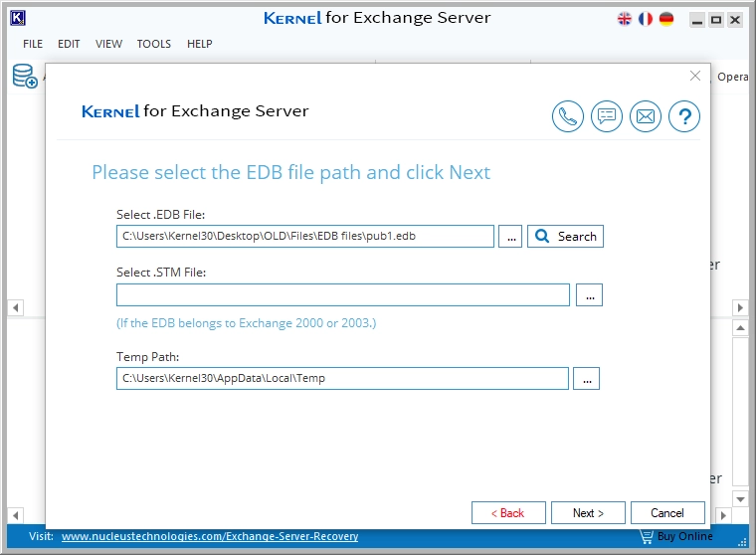
Task: Click the Temp Path input field
Action: point(342,379)
